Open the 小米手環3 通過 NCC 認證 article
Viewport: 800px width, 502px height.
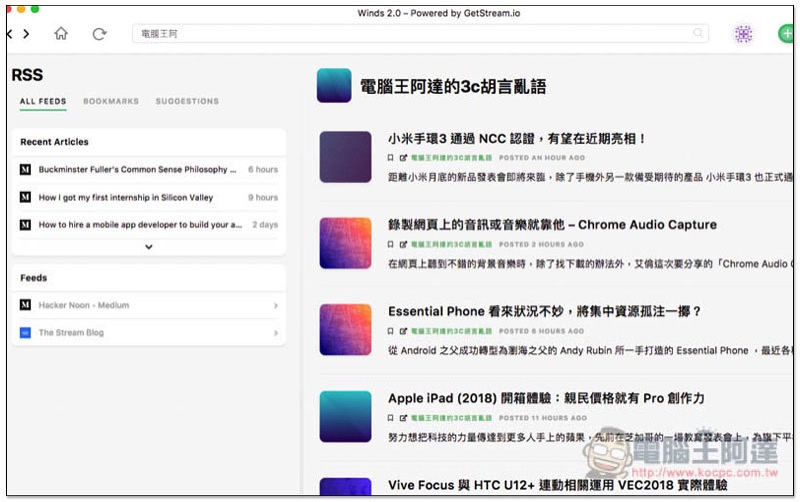pos(516,139)
